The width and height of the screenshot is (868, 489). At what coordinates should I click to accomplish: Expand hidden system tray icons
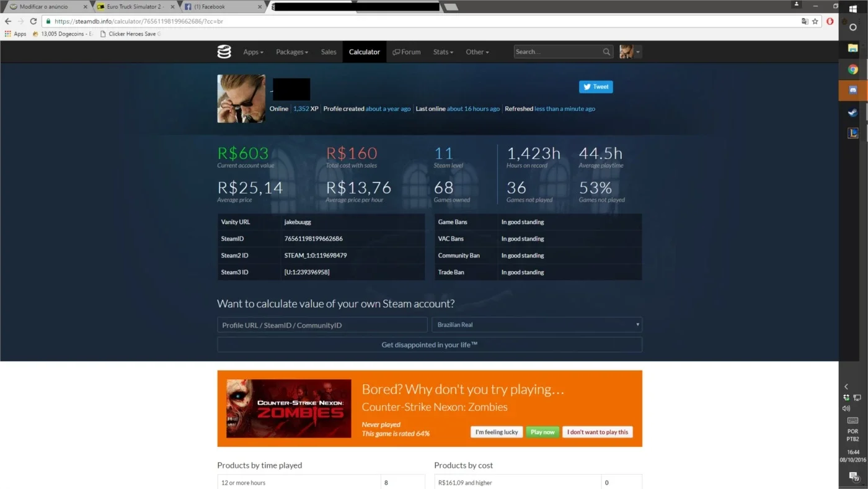[846, 386]
